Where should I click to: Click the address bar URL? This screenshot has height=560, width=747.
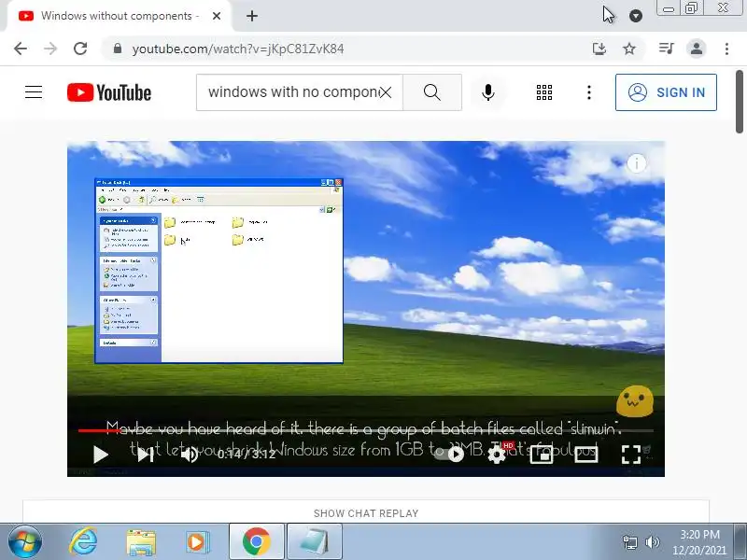coord(238,49)
